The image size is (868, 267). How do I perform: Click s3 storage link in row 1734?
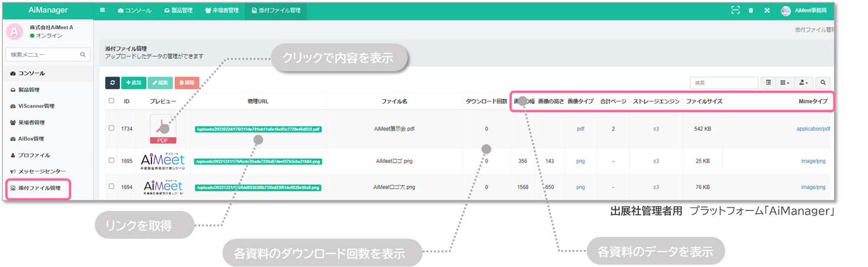click(656, 128)
